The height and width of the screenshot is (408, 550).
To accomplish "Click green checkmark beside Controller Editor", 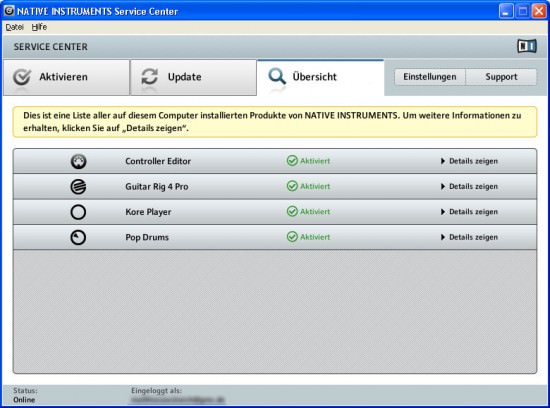I will [x=292, y=161].
